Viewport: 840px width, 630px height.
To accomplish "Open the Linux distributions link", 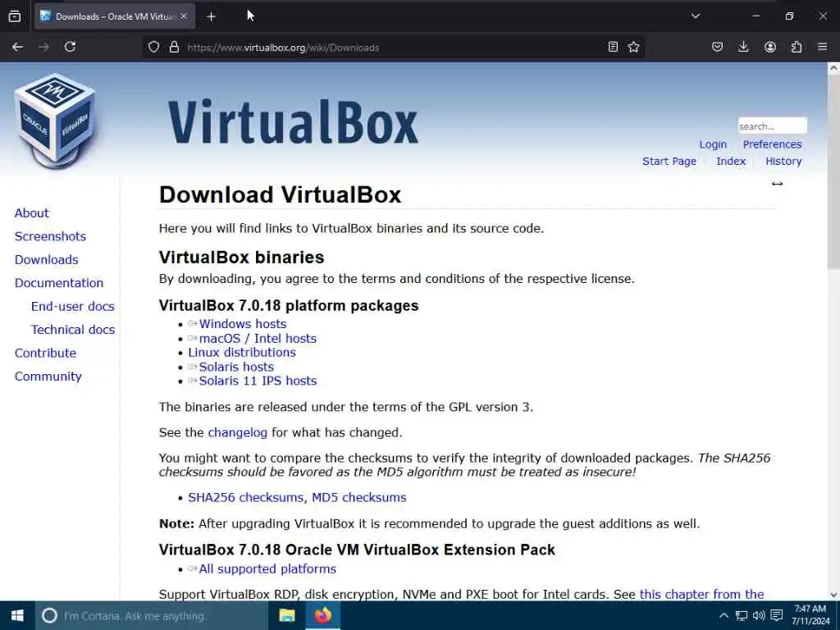I will (x=242, y=353).
